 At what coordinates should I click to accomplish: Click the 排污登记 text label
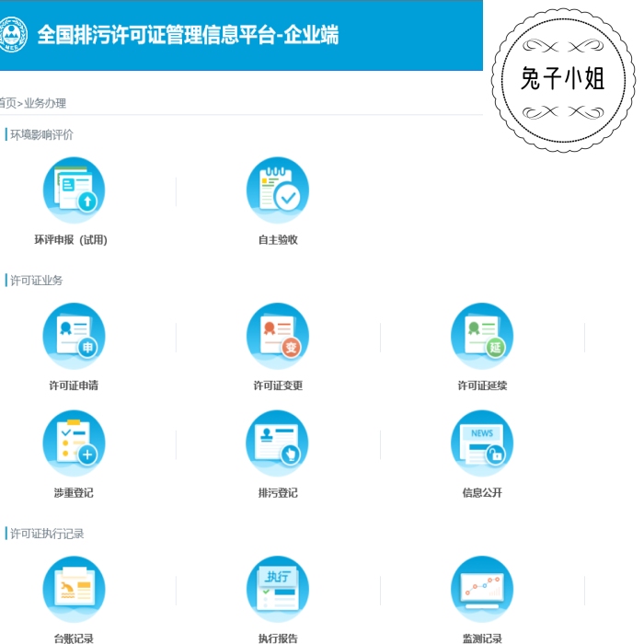(x=278, y=492)
